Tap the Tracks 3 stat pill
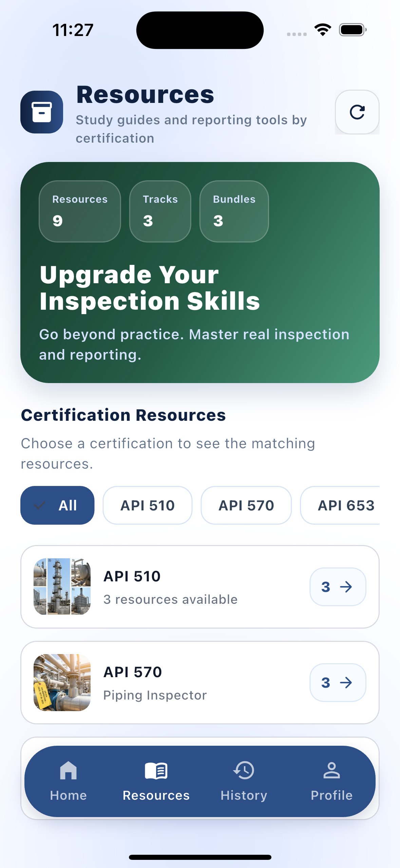400x868 pixels. (160, 211)
